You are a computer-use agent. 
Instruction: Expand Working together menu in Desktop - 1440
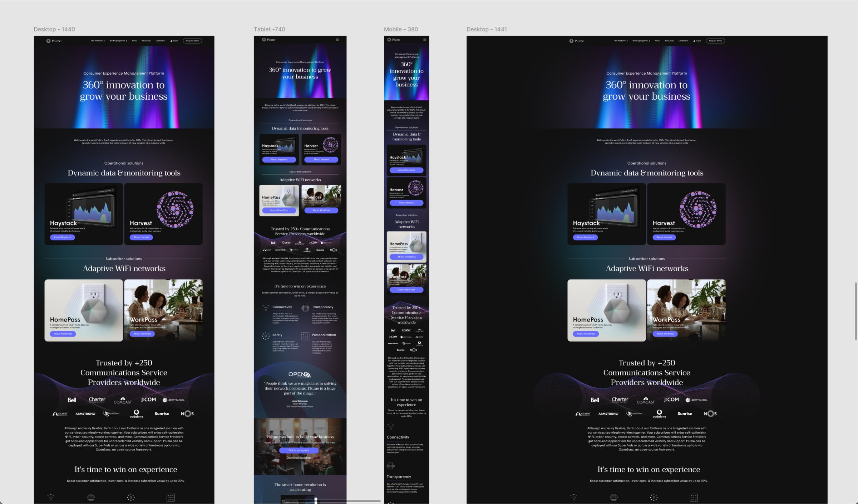tap(118, 41)
